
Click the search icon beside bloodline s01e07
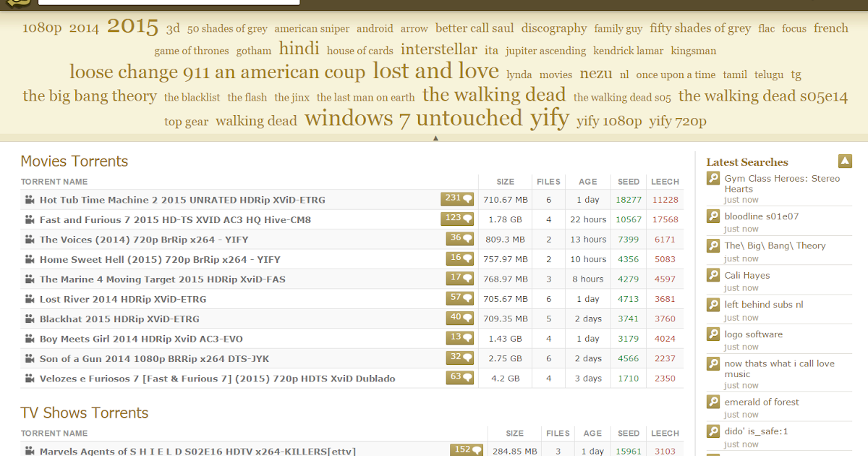(713, 216)
